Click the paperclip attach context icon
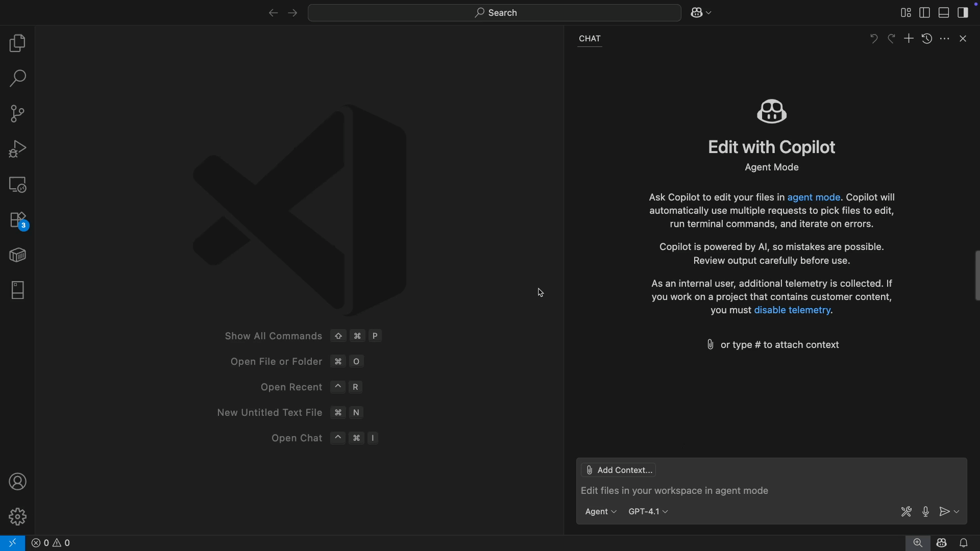Screen dimensions: 980x551 click(710, 345)
